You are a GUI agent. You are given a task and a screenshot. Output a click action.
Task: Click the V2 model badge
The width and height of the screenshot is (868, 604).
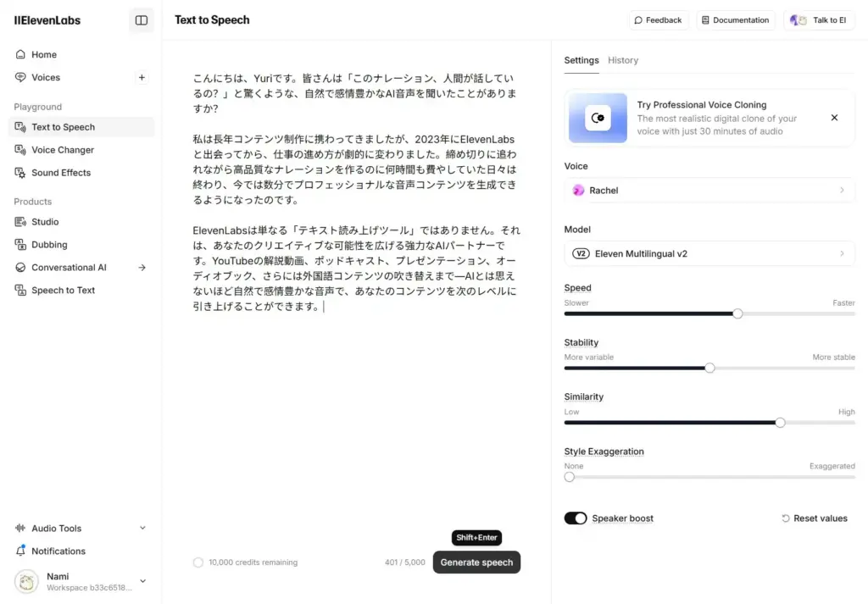(581, 254)
